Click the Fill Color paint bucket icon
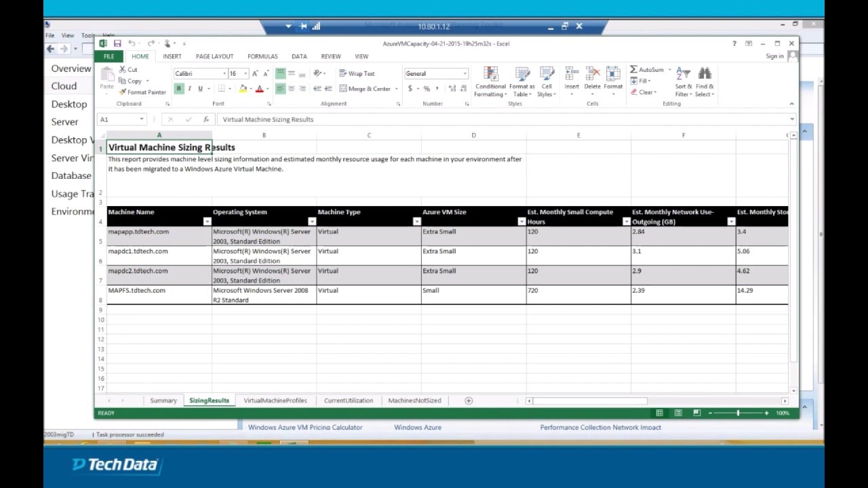868x488 pixels. pos(243,89)
